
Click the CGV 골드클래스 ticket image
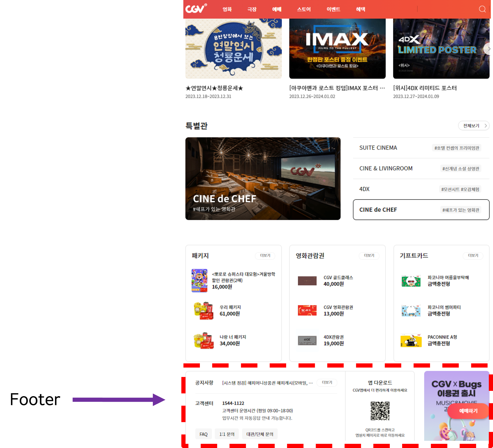click(307, 281)
